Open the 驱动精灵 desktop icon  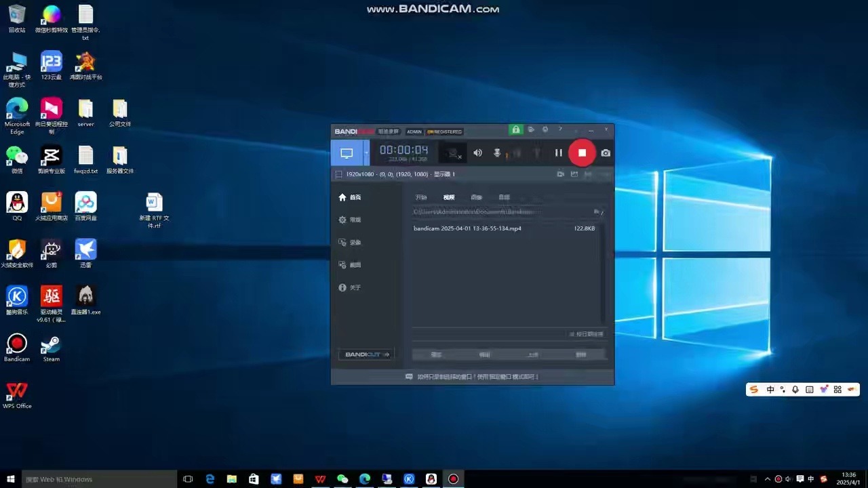(52, 304)
